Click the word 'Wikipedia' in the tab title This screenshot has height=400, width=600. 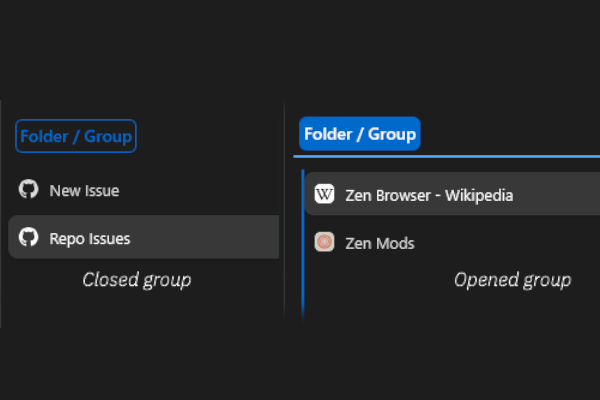coord(479,196)
